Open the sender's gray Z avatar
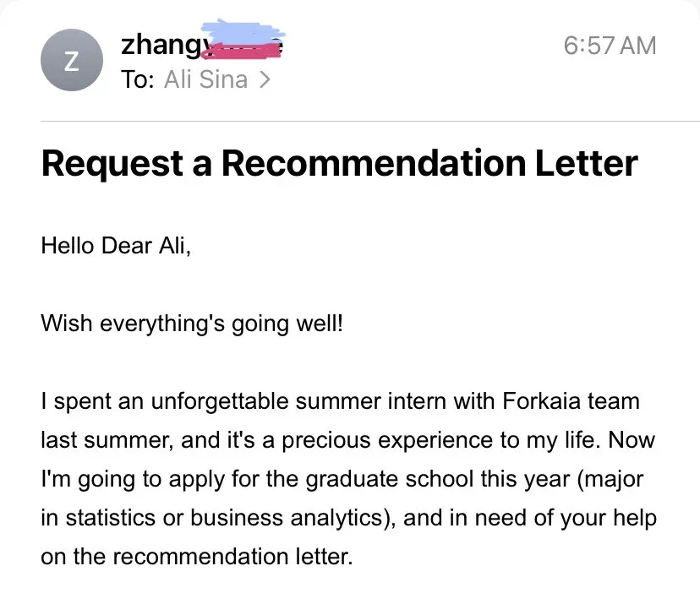700x615 pixels. (x=71, y=60)
